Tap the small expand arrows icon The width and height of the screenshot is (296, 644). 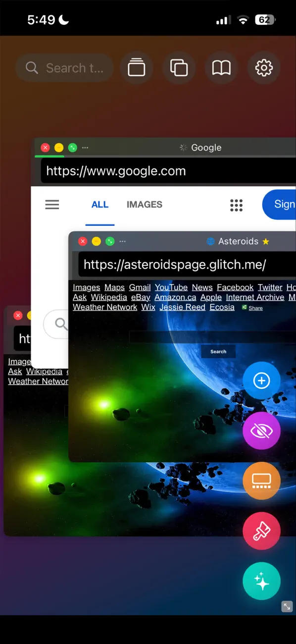287,606
